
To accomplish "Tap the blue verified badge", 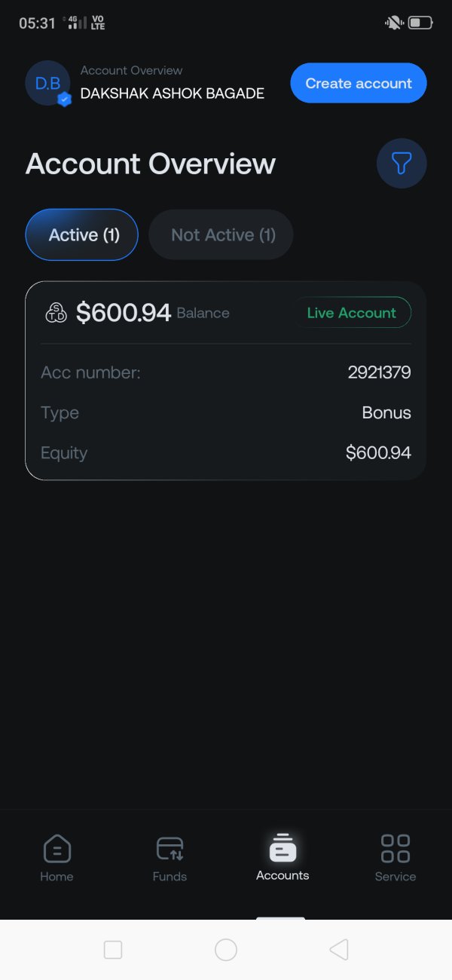I will tap(65, 99).
